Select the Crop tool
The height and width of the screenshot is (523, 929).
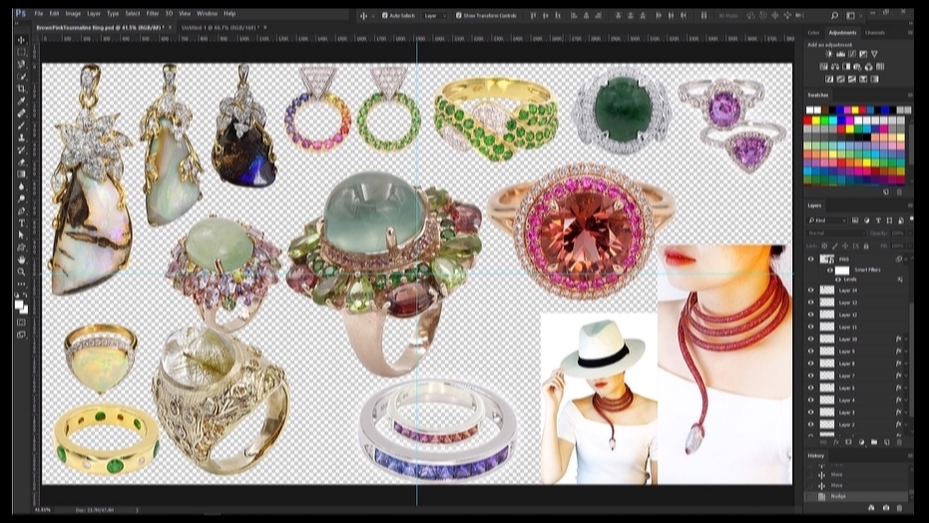[21, 89]
